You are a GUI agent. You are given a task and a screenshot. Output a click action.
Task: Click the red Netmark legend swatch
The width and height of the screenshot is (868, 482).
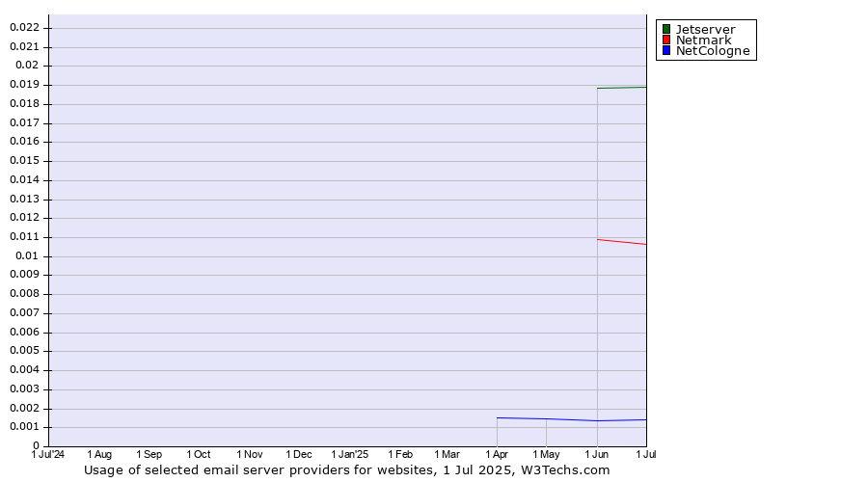[x=666, y=40]
